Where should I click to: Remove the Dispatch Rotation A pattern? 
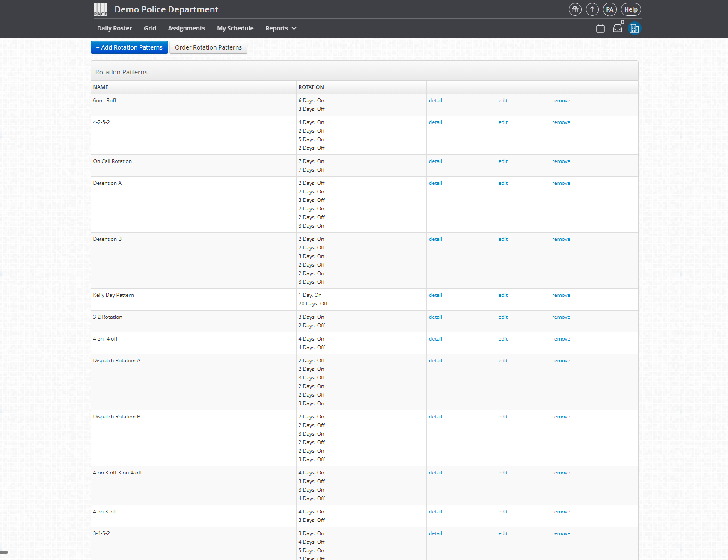click(561, 361)
